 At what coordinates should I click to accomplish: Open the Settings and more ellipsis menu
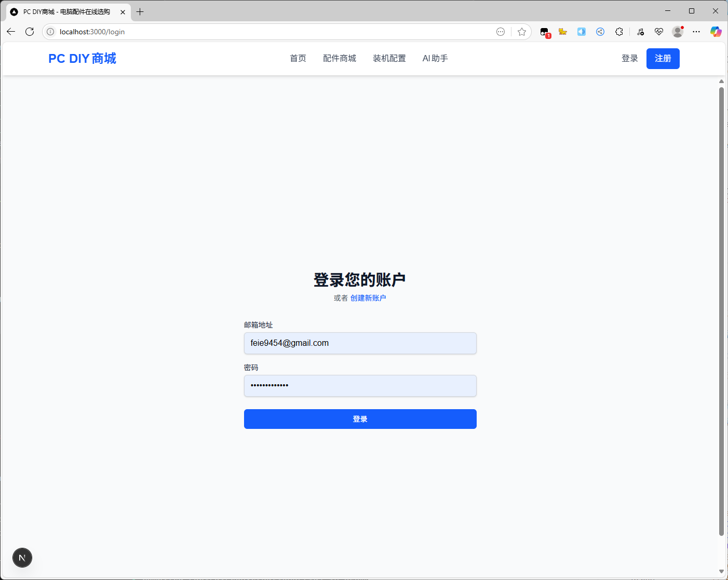pos(696,32)
